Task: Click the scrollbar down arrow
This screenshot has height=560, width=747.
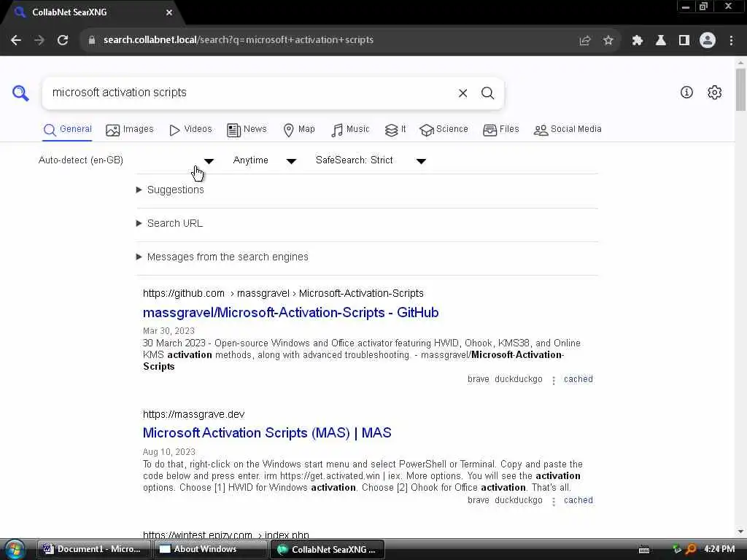Action: tap(740, 532)
